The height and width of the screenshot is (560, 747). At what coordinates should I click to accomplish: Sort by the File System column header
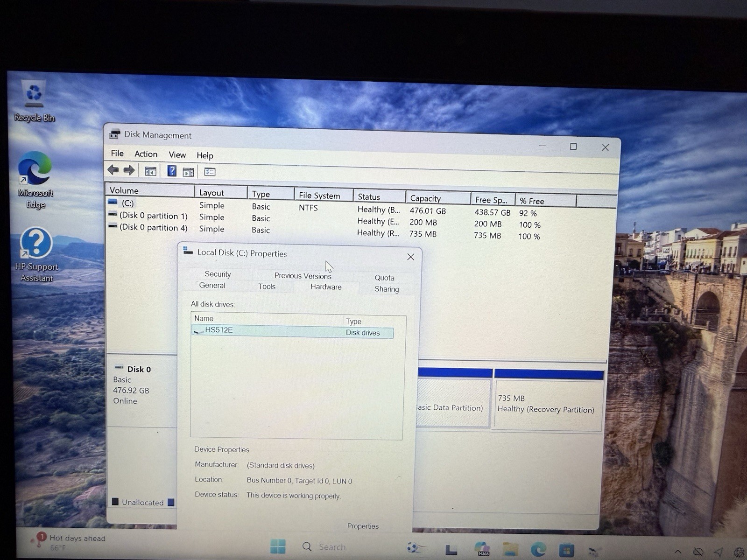tap(324, 195)
